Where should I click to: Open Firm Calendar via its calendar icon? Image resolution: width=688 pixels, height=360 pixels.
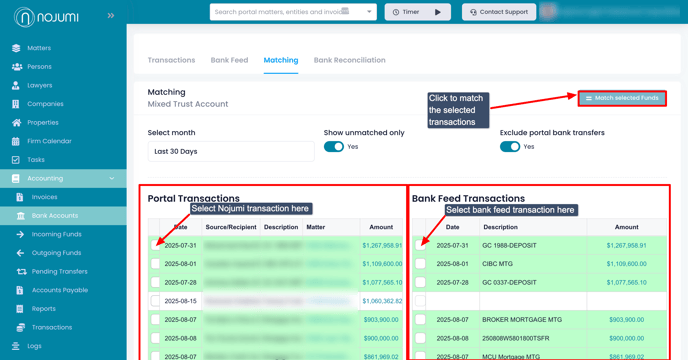click(16, 141)
